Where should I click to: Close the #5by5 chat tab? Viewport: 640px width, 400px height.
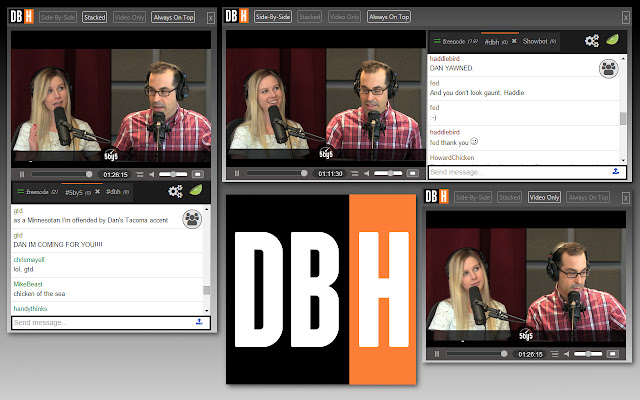pyautogui.click(x=98, y=191)
